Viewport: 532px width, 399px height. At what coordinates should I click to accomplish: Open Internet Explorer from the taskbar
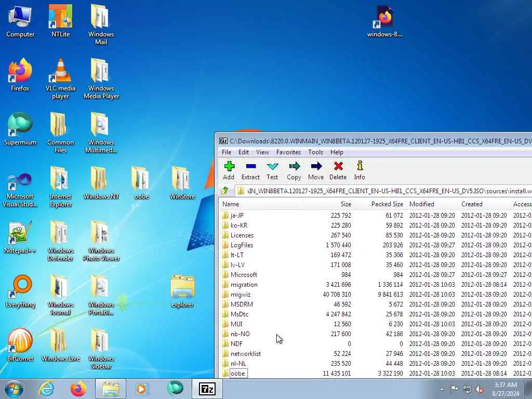(x=46, y=389)
